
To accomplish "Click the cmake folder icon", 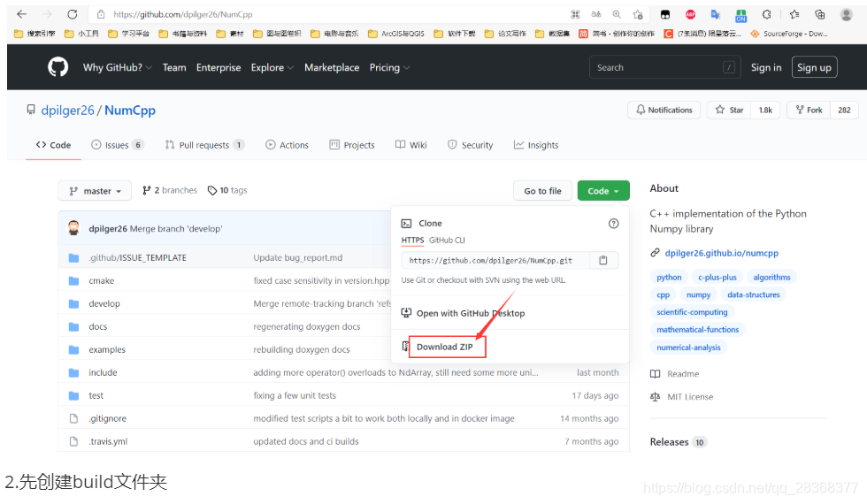I will pyautogui.click(x=73, y=281).
